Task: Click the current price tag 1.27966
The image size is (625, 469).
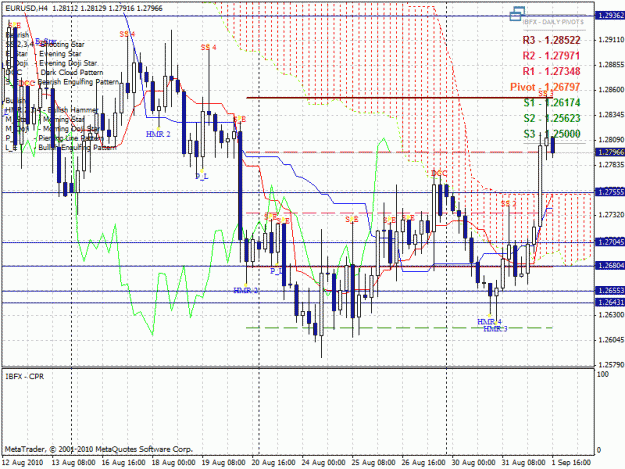Action: point(610,152)
